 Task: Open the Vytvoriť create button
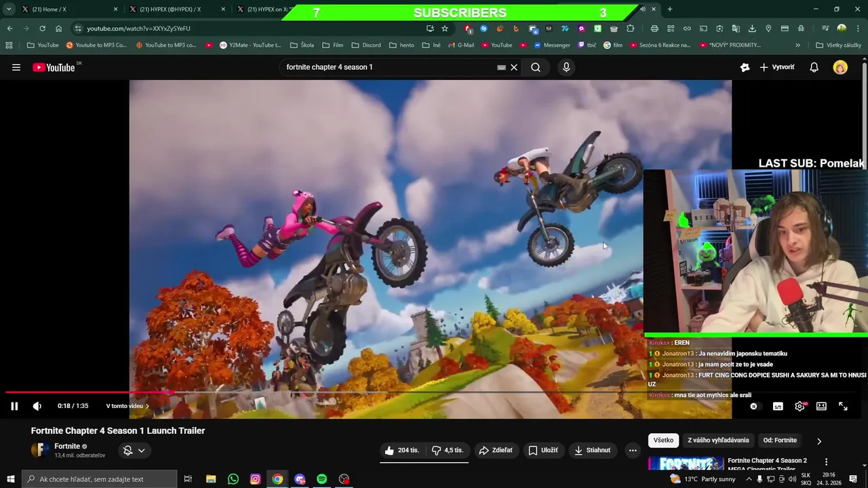[x=777, y=67]
